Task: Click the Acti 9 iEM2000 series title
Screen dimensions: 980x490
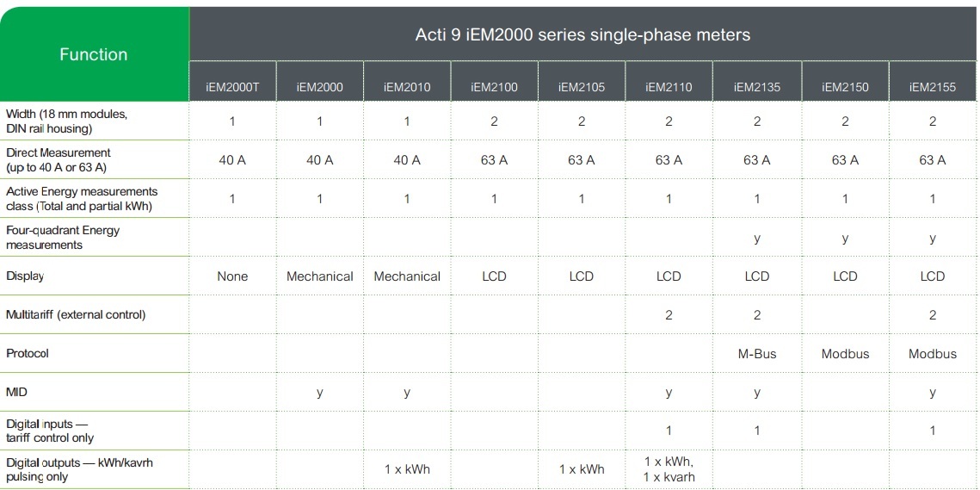Action: [582, 34]
